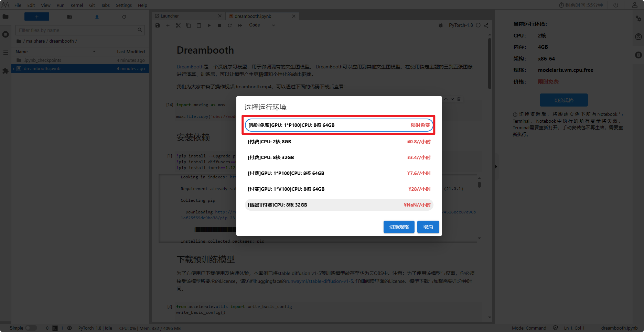The height and width of the screenshot is (332, 644).
Task: Open the running terminals and kernels panel
Action: pos(6,34)
